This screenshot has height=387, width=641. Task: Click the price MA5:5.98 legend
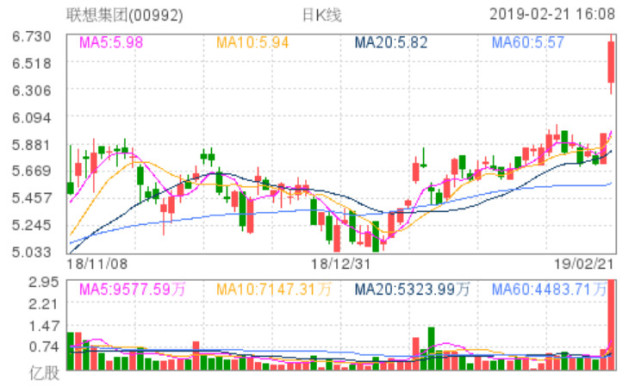point(111,43)
